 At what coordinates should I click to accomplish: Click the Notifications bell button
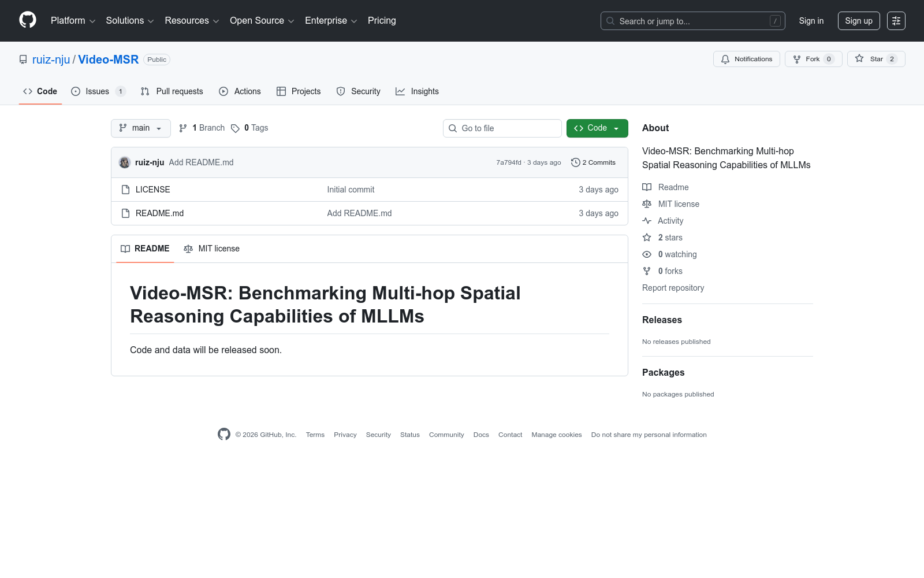click(746, 59)
